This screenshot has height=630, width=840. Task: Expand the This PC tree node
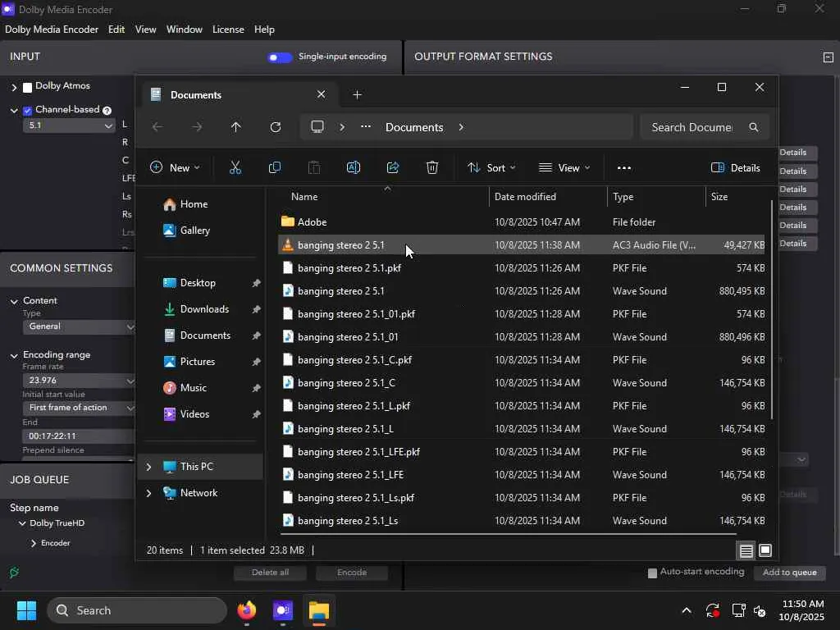[x=148, y=467]
